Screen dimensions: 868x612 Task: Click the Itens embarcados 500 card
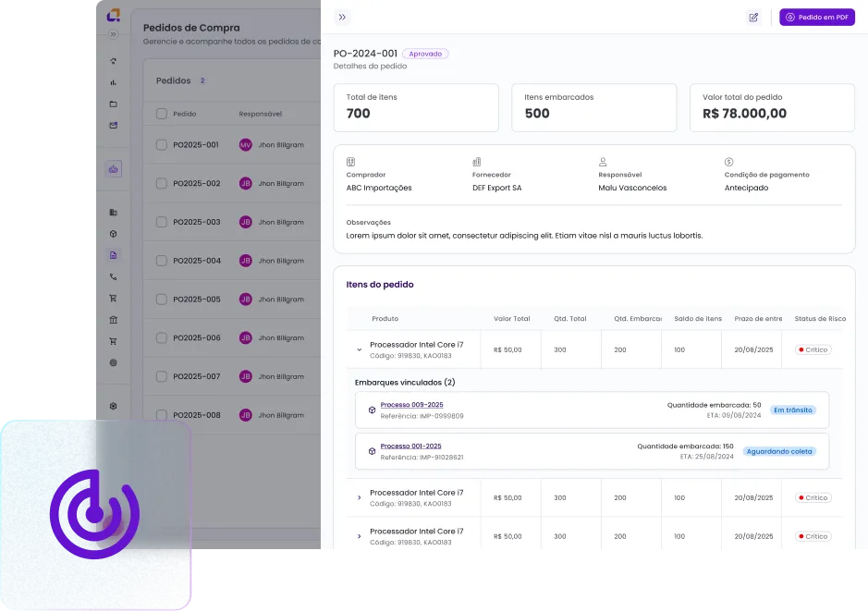coord(594,107)
